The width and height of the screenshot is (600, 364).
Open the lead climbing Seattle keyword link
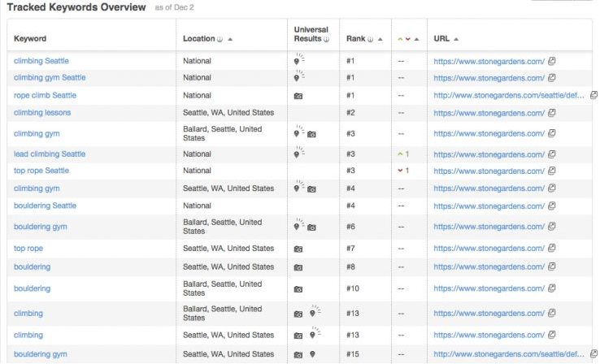point(50,154)
